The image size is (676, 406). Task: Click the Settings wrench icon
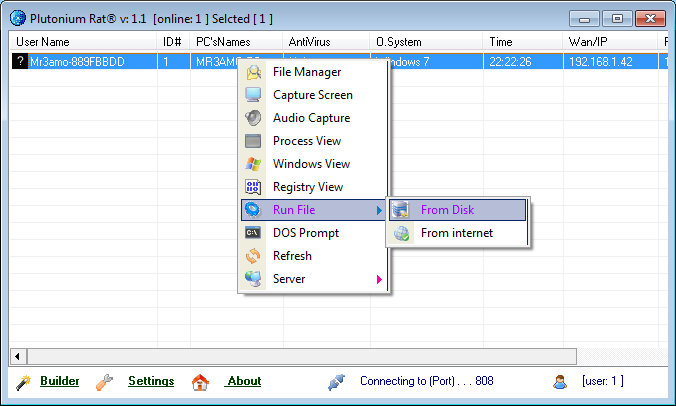pos(104,382)
